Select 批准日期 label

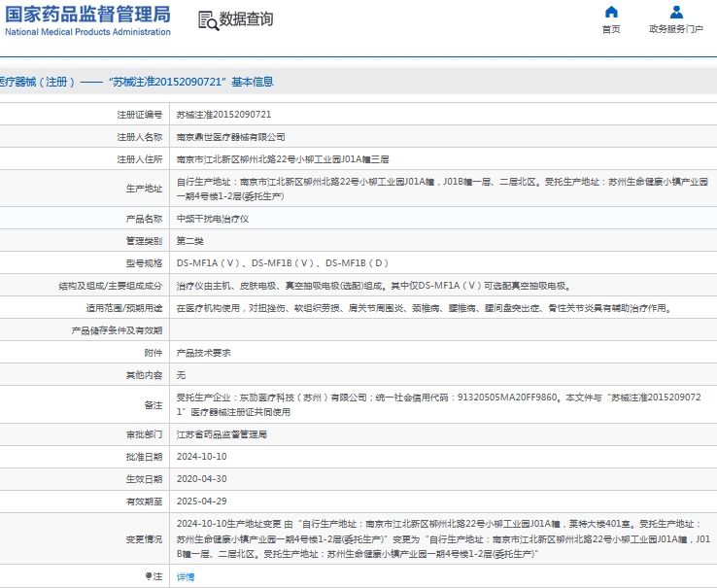[x=144, y=457]
